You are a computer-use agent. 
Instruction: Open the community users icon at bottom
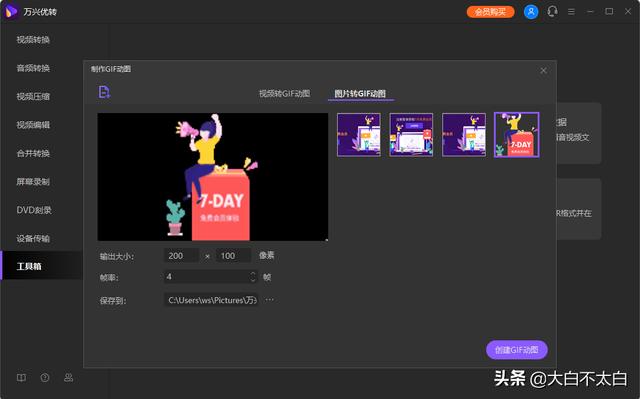click(x=69, y=377)
